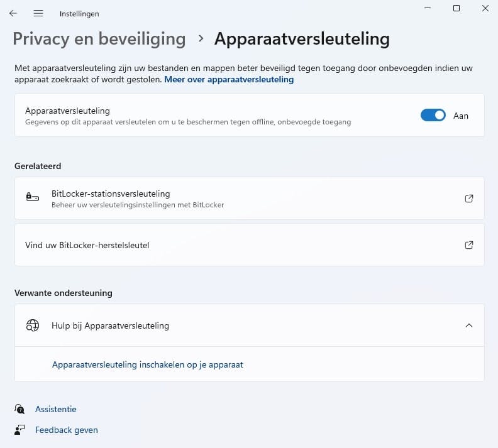Screen dimensions: 498x448
Task: Click the BitLocker drive key icon
Action: pyautogui.click(x=32, y=197)
